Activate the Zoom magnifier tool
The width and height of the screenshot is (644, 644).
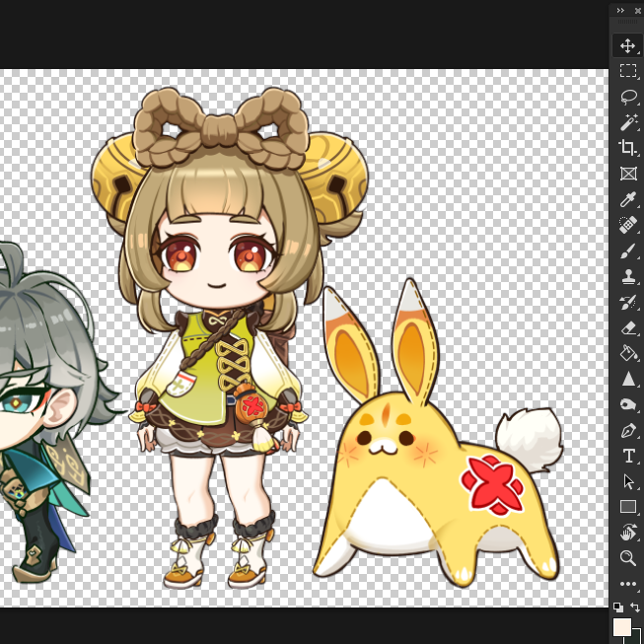click(627, 558)
